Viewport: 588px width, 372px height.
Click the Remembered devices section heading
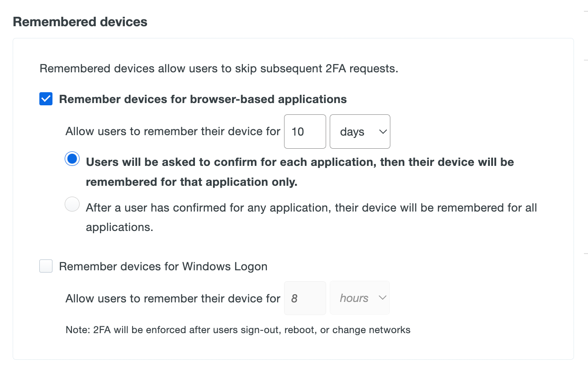point(80,21)
